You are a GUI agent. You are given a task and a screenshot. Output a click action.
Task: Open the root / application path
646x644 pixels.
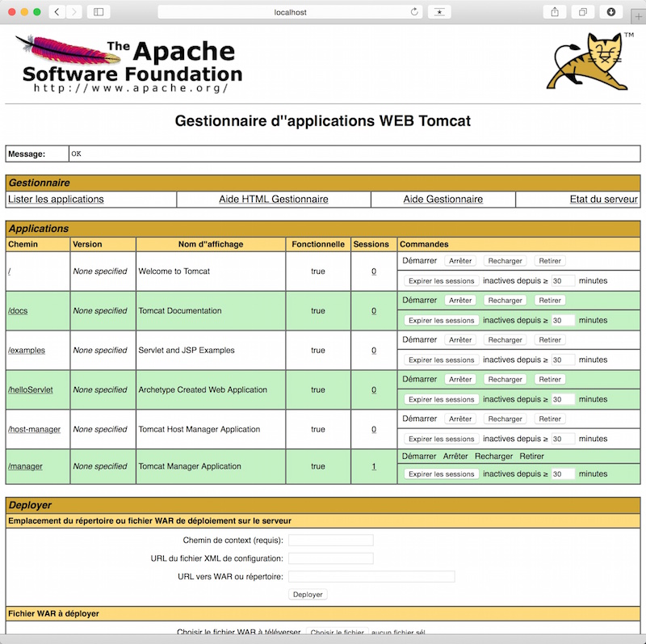(9, 271)
